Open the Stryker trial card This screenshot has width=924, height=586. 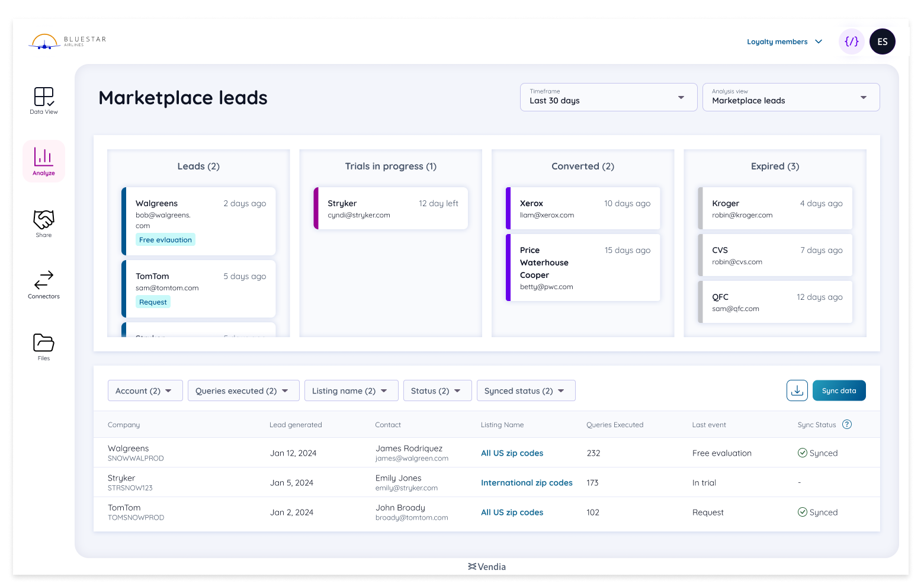pos(391,208)
